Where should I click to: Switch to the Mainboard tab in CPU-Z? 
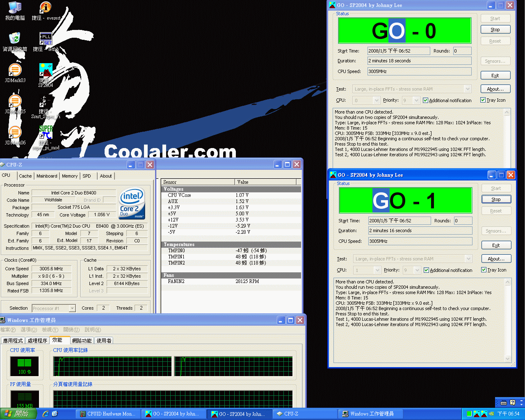[x=47, y=176]
